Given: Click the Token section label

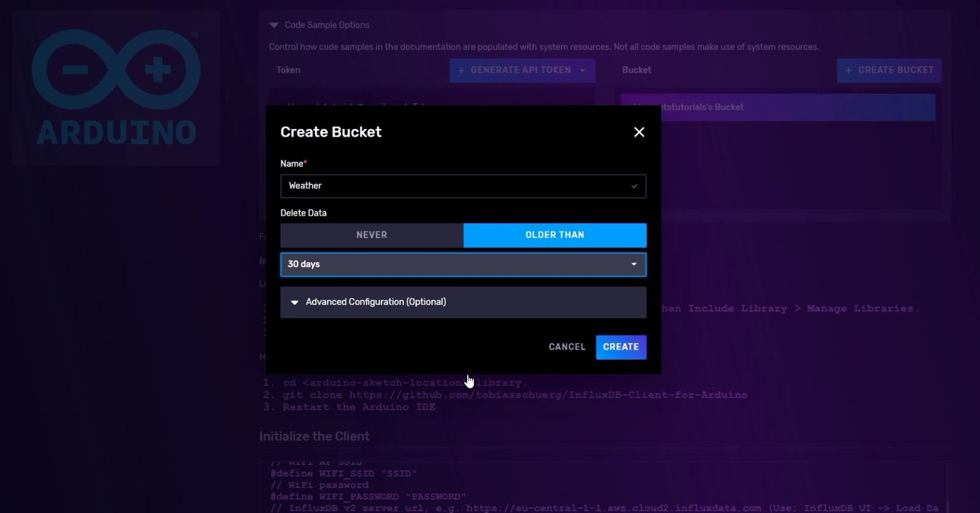Looking at the screenshot, I should [288, 70].
